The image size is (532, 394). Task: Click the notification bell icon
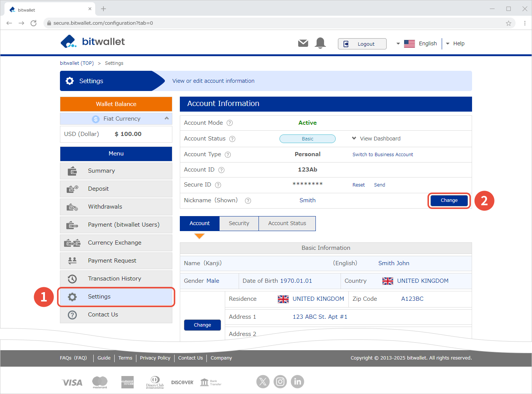(x=320, y=43)
